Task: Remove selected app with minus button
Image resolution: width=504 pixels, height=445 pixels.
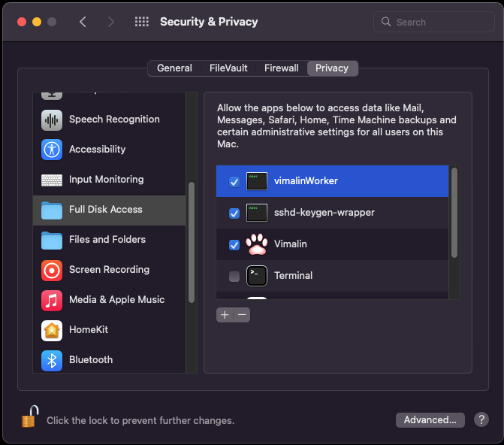Action: coord(242,315)
